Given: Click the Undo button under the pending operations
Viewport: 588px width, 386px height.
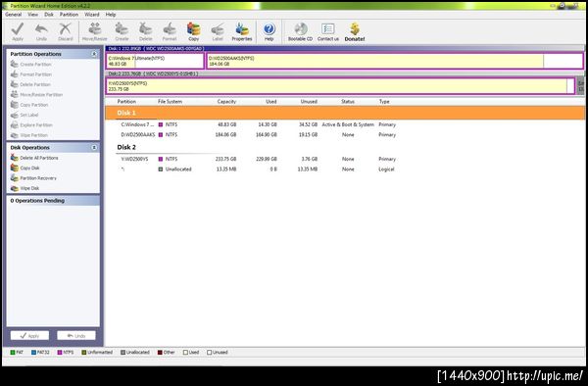Looking at the screenshot, I should click(x=76, y=336).
